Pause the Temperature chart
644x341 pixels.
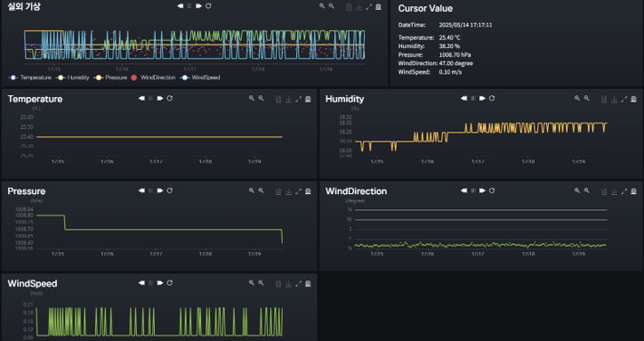(x=150, y=98)
